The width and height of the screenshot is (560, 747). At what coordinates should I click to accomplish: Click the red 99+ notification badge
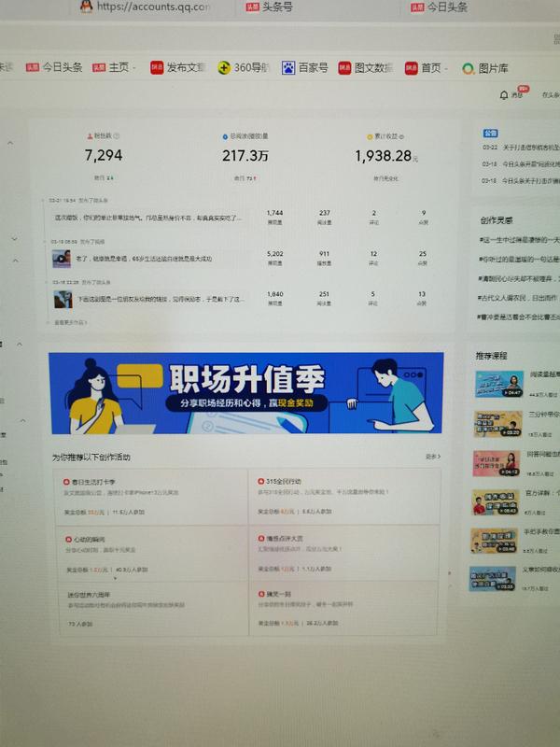point(523,89)
